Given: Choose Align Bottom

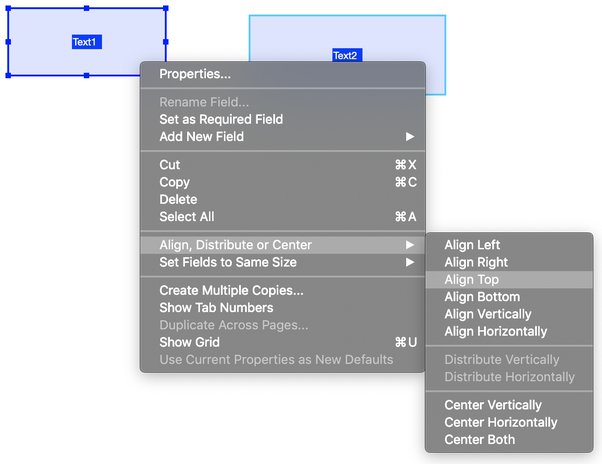Looking at the screenshot, I should click(x=509, y=297).
